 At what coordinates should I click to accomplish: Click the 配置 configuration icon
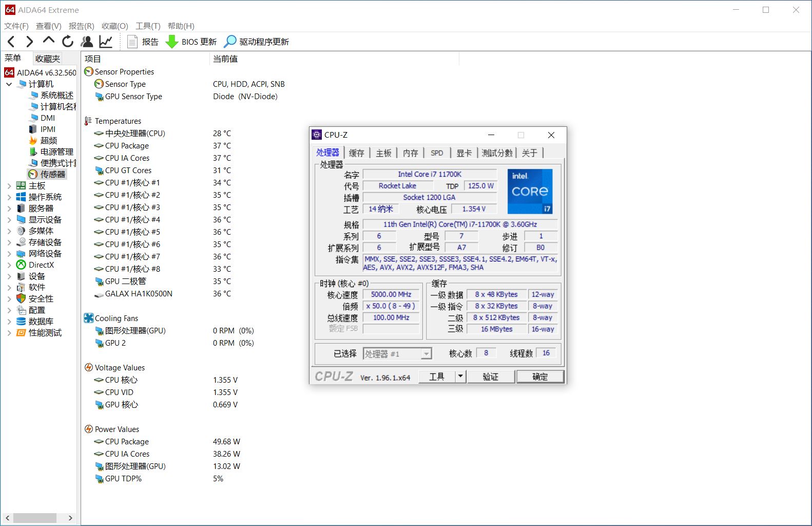coord(21,310)
